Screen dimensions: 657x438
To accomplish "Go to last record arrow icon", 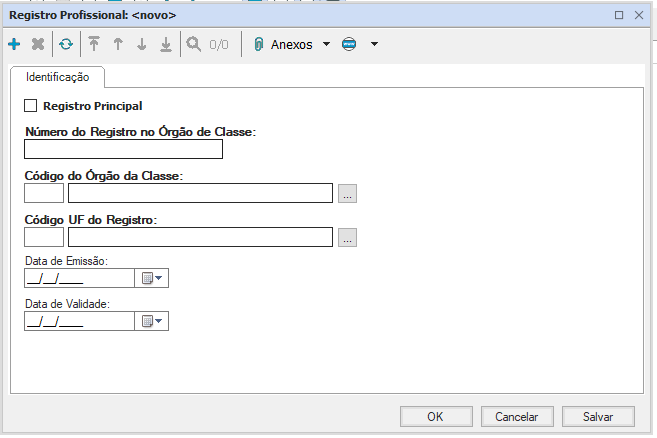I will (166, 45).
